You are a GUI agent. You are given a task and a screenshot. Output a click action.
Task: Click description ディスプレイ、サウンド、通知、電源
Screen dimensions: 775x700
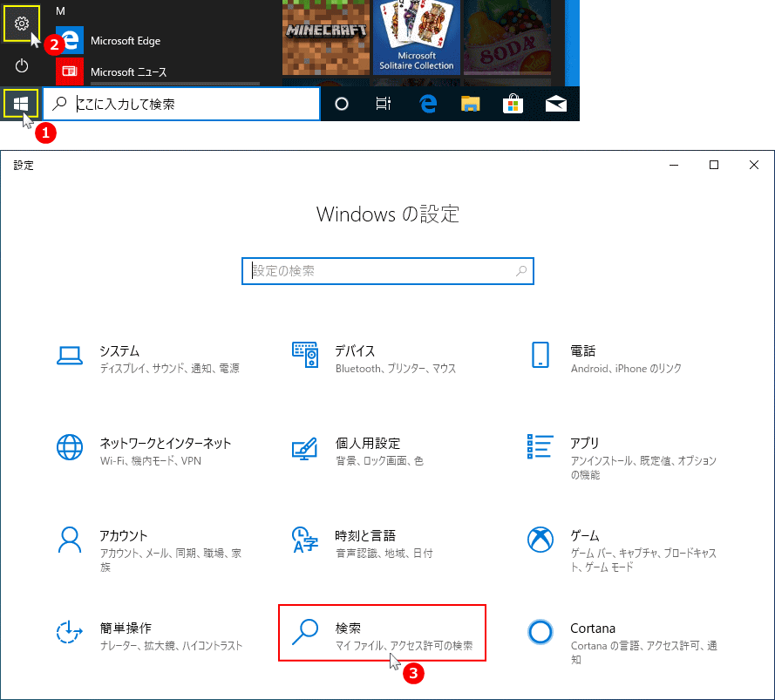coord(169,368)
